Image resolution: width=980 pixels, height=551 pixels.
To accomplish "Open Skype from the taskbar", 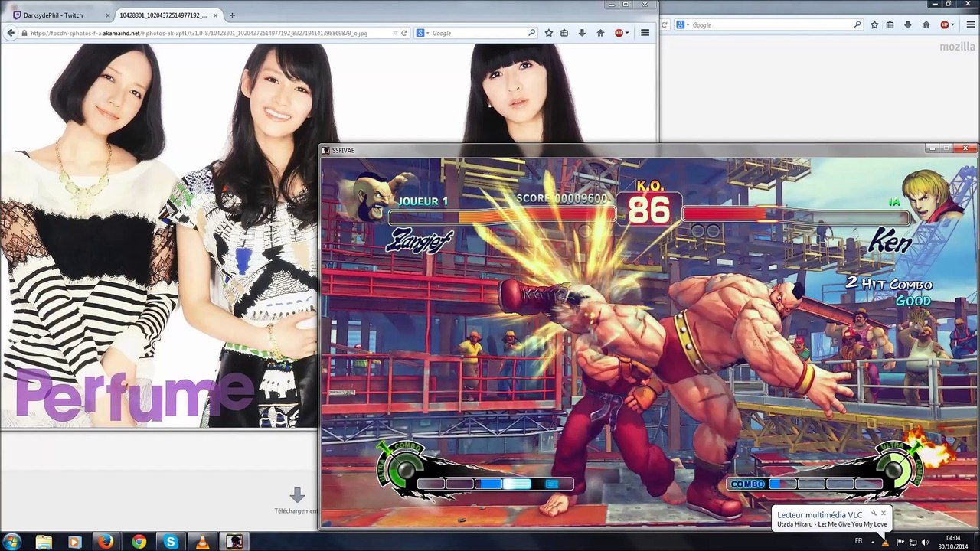I will 170,542.
